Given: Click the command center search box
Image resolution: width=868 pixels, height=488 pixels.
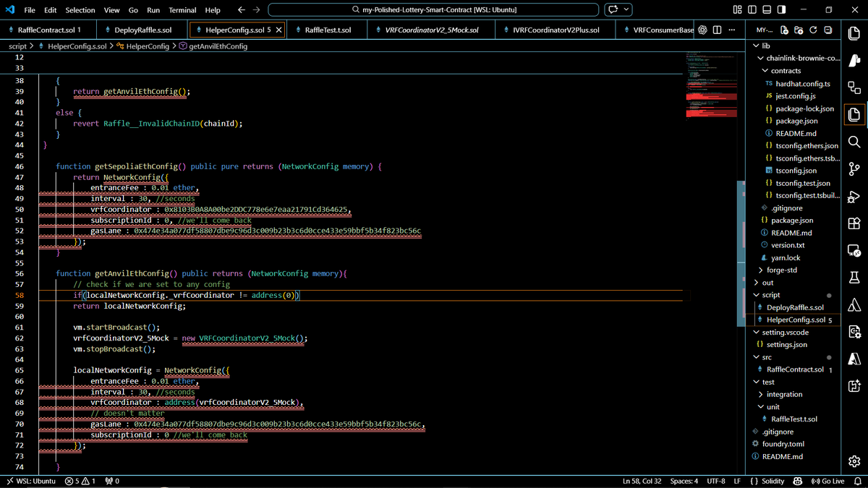Looking at the screenshot, I should 433,10.
